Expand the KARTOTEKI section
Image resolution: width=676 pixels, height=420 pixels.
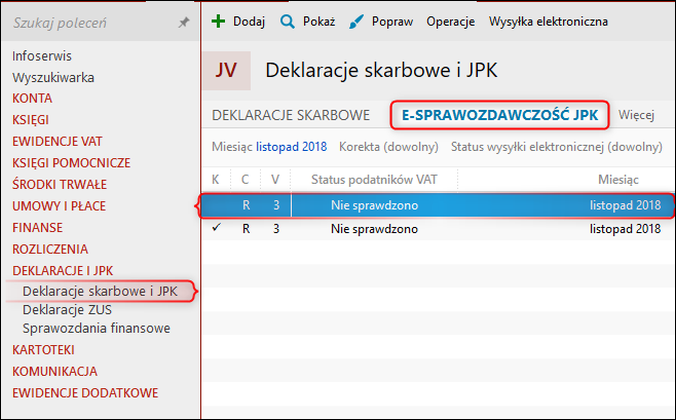[43, 350]
